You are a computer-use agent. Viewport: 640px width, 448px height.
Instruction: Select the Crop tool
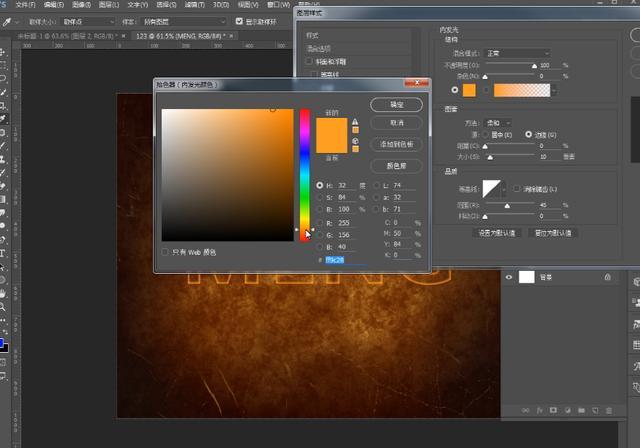click(3, 106)
